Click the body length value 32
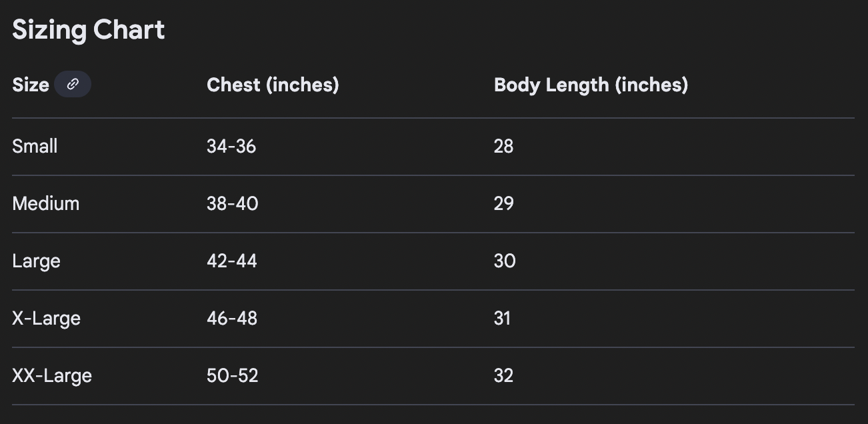868x424 pixels. (504, 375)
